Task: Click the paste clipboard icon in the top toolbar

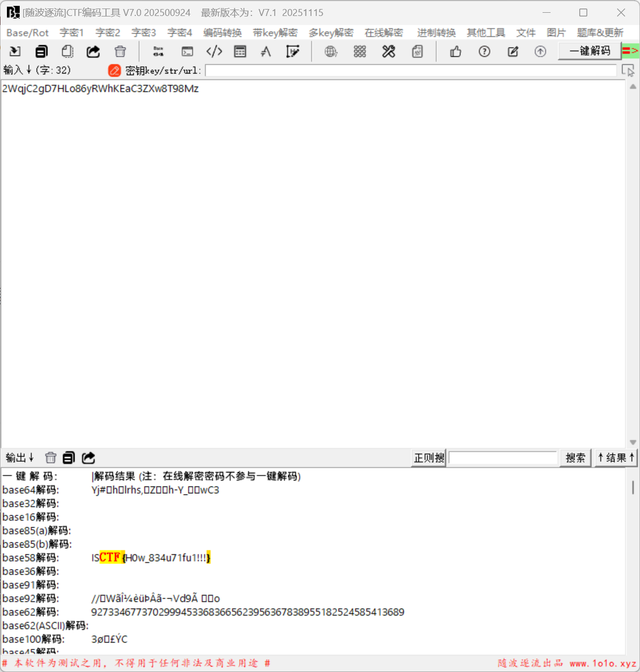Action: click(x=67, y=52)
